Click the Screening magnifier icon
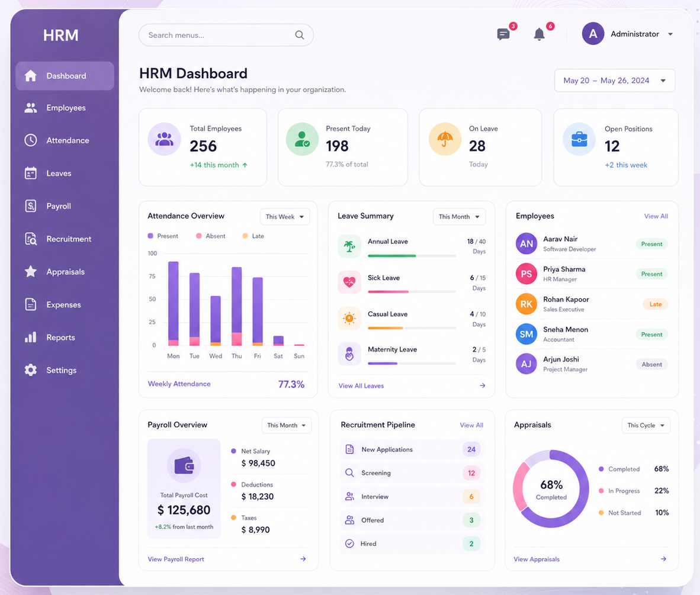Image resolution: width=700 pixels, height=595 pixels. click(349, 472)
